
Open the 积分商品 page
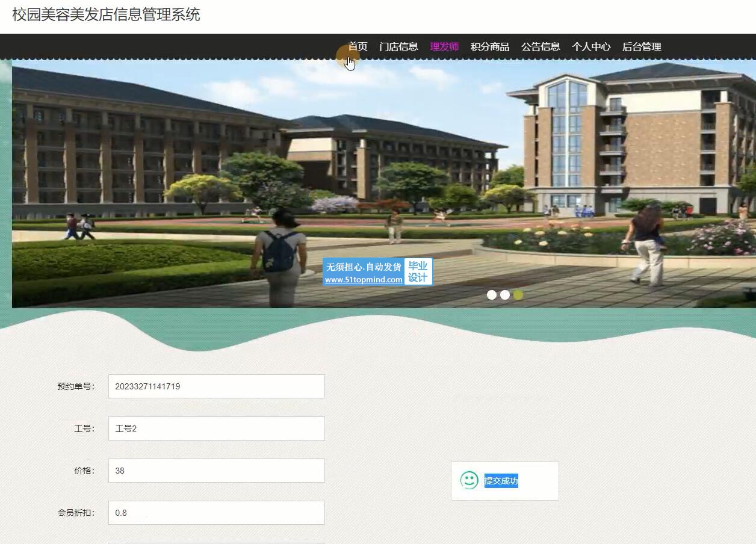[x=490, y=46]
